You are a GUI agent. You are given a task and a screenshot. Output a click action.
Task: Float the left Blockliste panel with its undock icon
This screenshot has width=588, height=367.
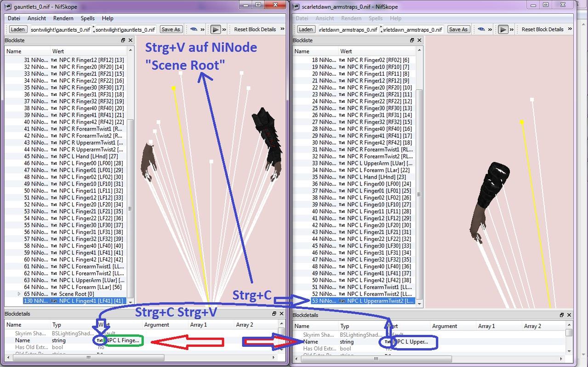point(123,40)
